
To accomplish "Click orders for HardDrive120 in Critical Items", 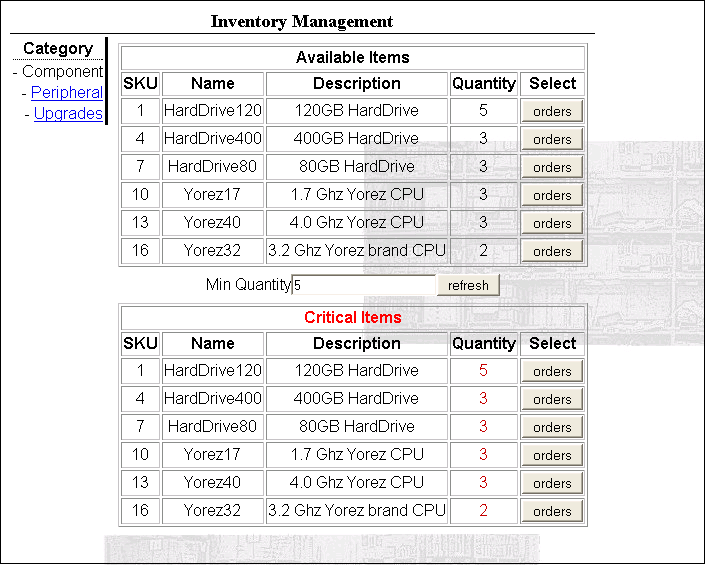I will point(552,371).
